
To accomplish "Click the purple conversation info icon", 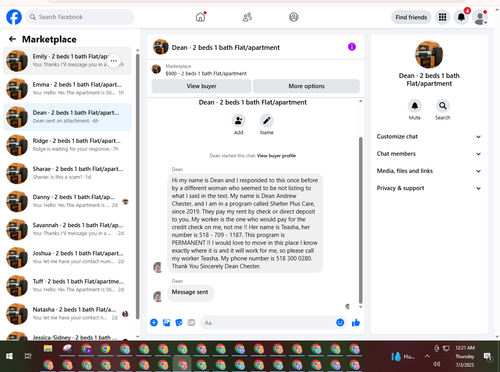I will [x=352, y=47].
